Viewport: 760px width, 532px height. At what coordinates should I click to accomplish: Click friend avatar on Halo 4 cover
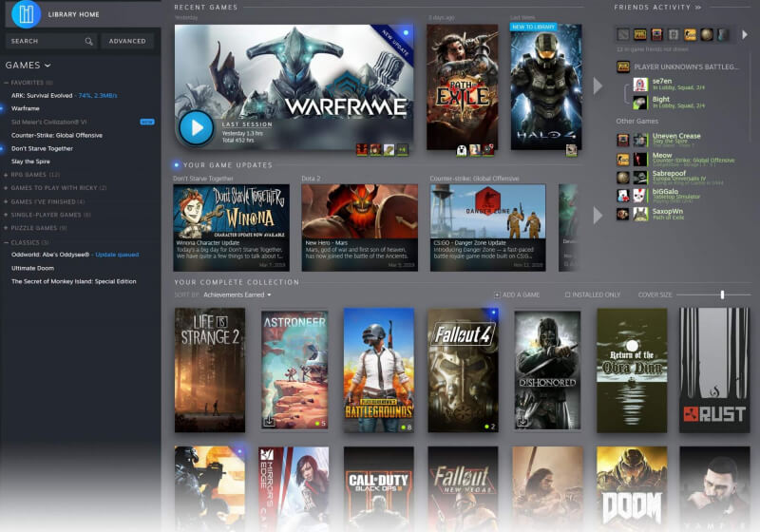point(572,150)
